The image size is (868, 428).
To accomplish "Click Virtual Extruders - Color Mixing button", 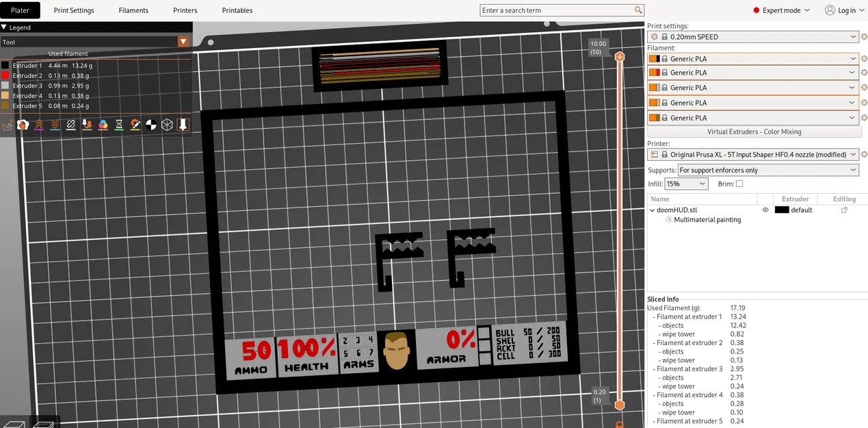I will 754,131.
